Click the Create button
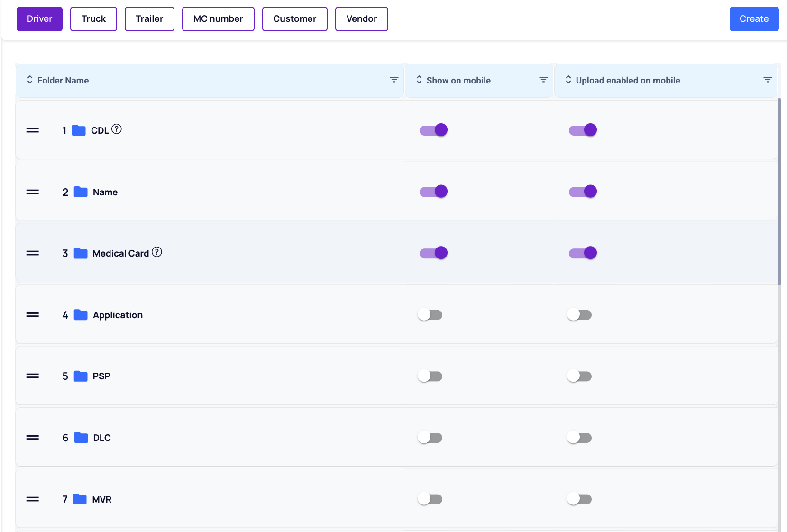Screen dimensions: 787x532 coord(754,19)
